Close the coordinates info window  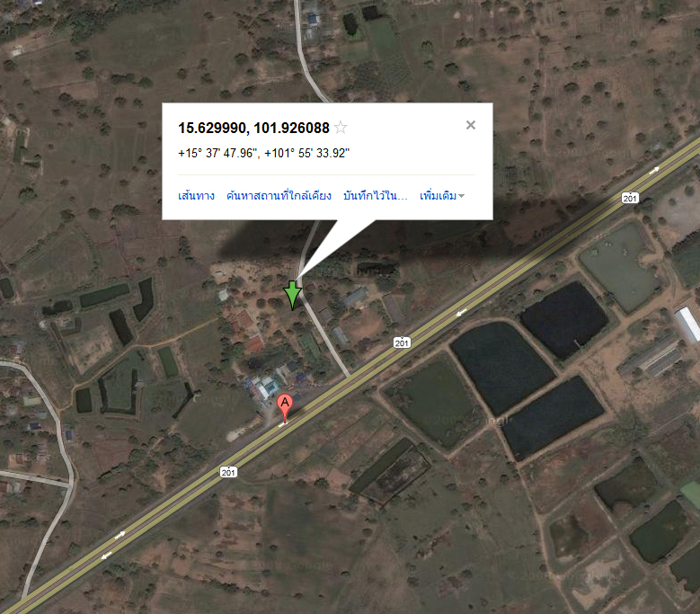471,125
